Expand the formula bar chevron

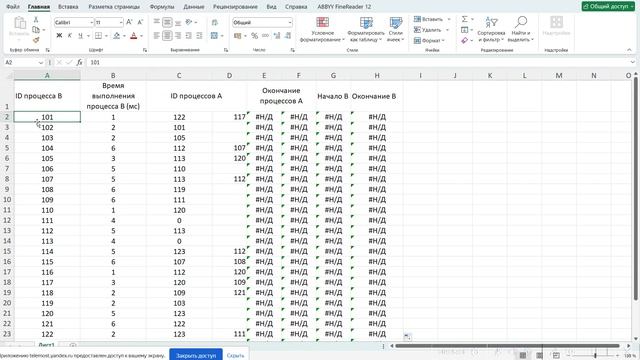pos(633,62)
